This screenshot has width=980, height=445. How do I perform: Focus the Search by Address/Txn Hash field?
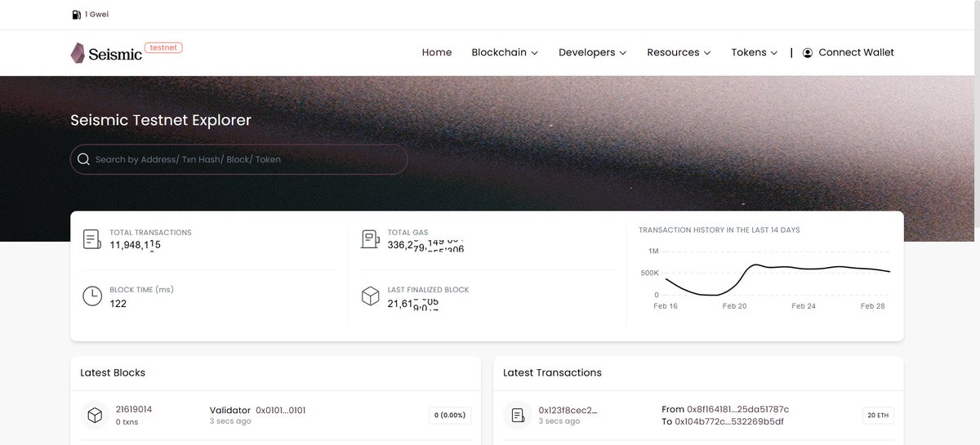click(x=238, y=159)
